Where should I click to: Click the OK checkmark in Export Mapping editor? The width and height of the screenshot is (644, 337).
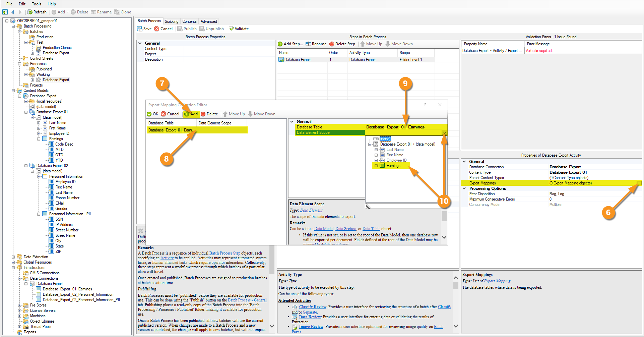point(149,114)
